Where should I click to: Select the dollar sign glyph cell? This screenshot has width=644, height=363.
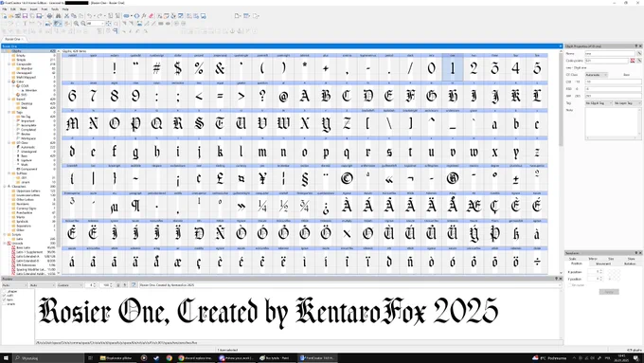pyautogui.click(x=178, y=68)
